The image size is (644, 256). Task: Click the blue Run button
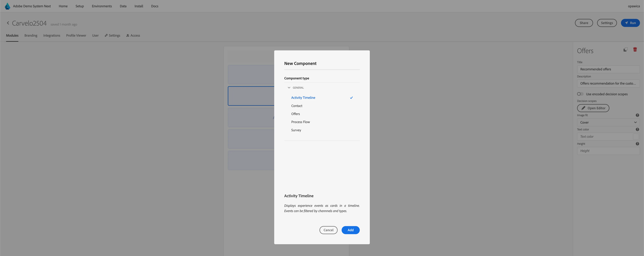[630, 23]
